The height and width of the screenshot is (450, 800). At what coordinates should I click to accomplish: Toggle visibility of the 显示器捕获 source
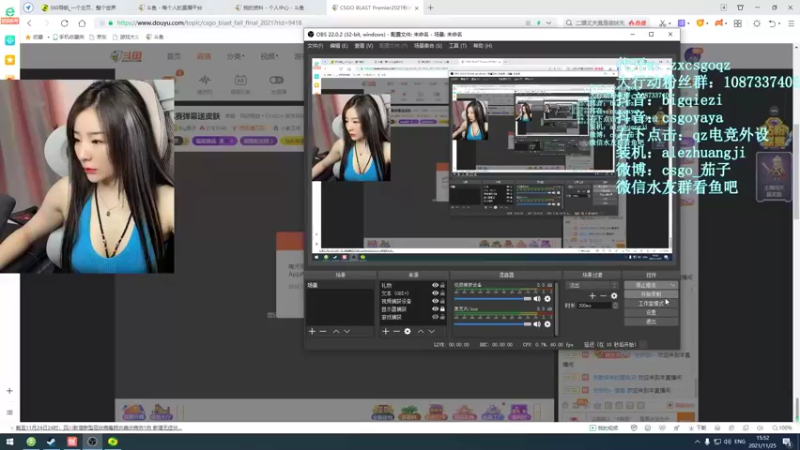point(435,309)
